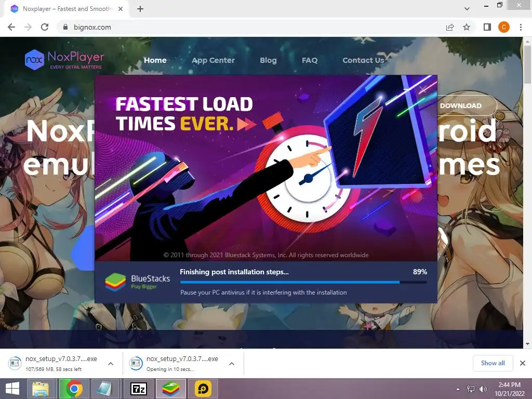
Task: Open the Blog nav item
Action: (268, 60)
